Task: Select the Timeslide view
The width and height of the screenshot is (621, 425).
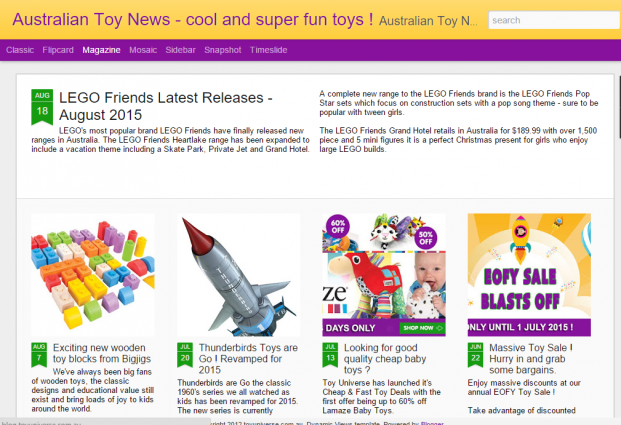Action: (x=269, y=49)
